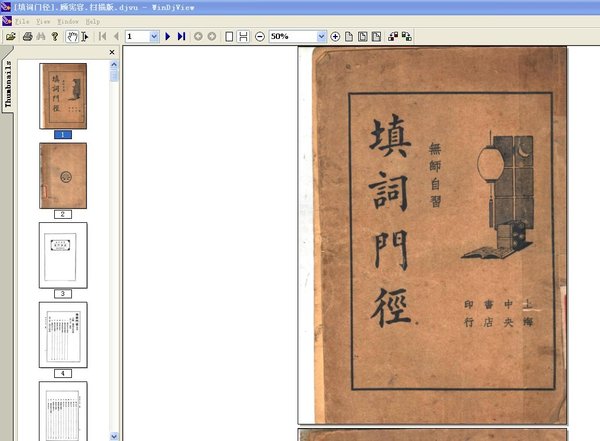Click the Open file folder icon
The height and width of the screenshot is (441, 600).
11,36
